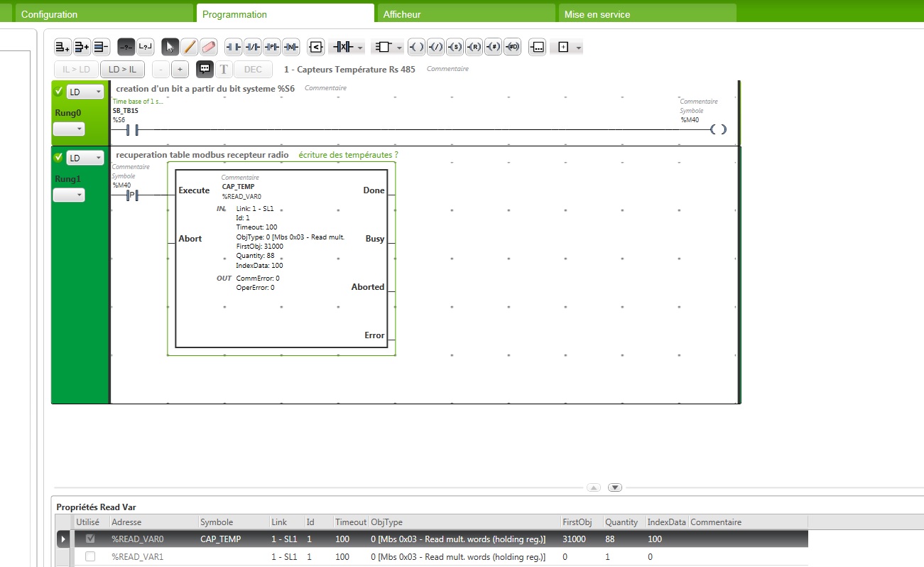Image resolution: width=924 pixels, height=567 pixels.
Task: Open the function block dropdown arrow
Action: (401, 48)
